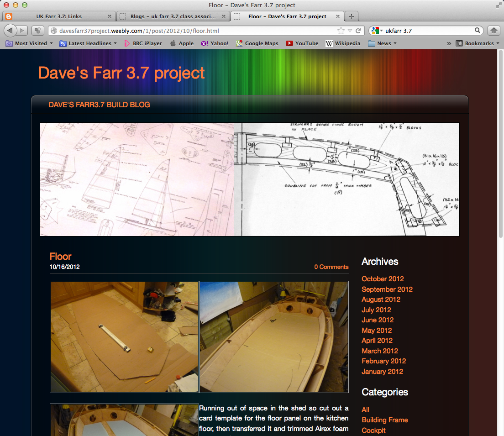Select the Cockpit category
The width and height of the screenshot is (504, 436).
pyautogui.click(x=373, y=430)
